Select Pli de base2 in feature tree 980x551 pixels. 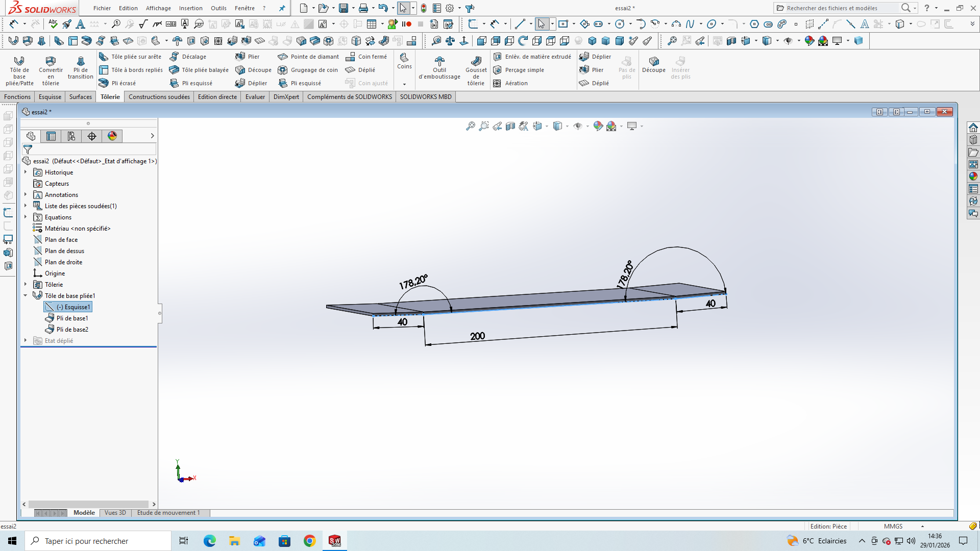tap(72, 330)
